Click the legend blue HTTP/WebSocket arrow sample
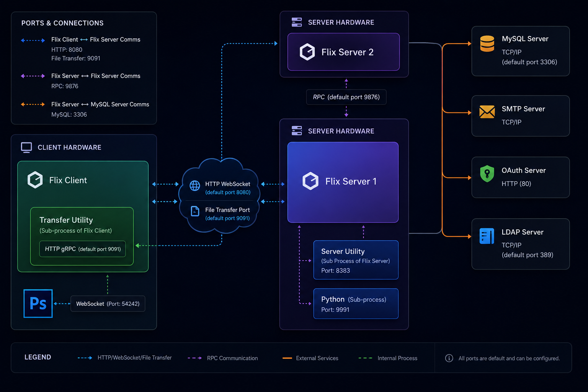 85,358
